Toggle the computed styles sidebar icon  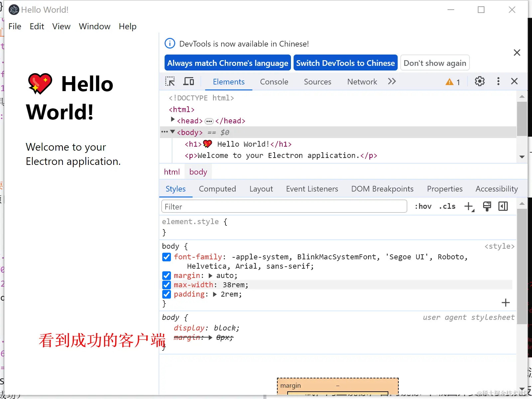(x=503, y=206)
